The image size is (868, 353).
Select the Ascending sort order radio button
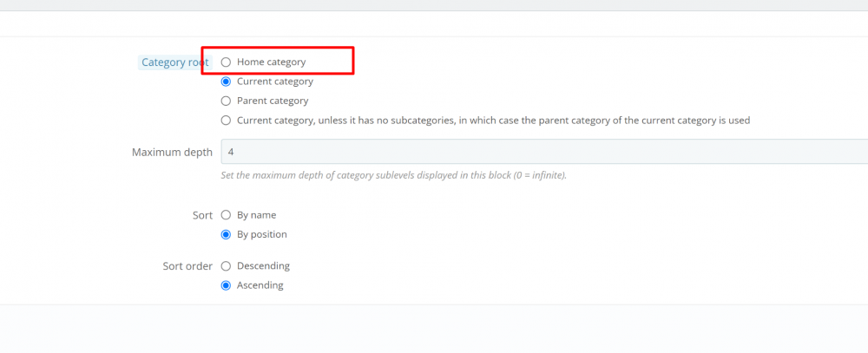[226, 285]
